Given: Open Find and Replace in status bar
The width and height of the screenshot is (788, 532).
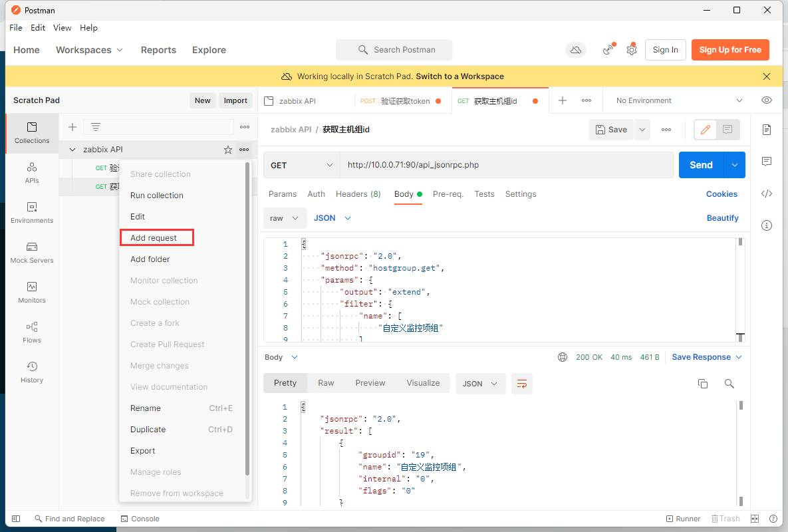Looking at the screenshot, I should (x=69, y=519).
